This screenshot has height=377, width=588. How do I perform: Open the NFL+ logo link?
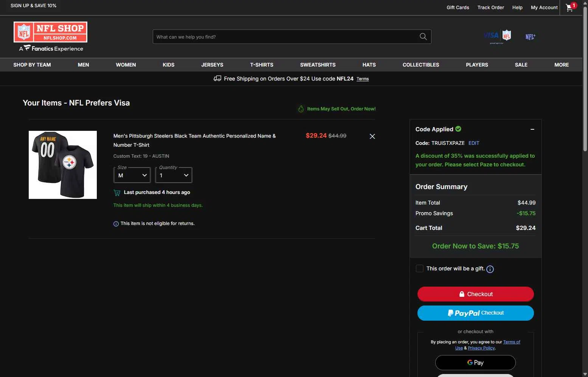530,37
